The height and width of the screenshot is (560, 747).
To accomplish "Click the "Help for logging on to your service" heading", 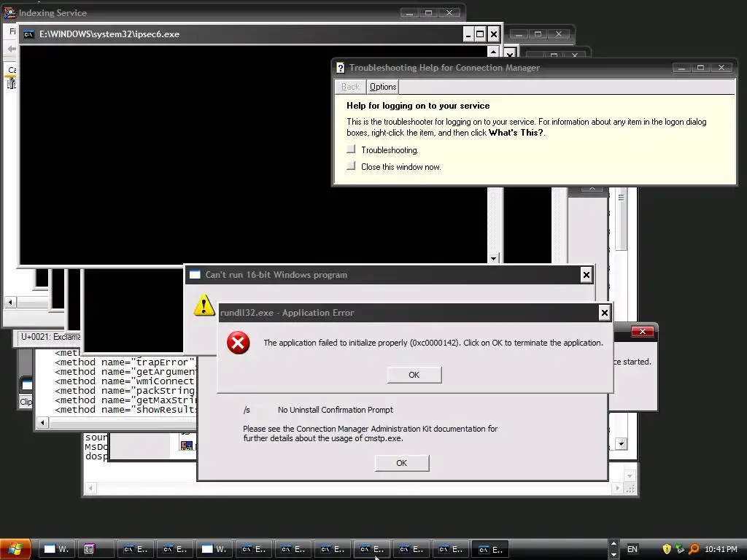I will pyautogui.click(x=418, y=106).
